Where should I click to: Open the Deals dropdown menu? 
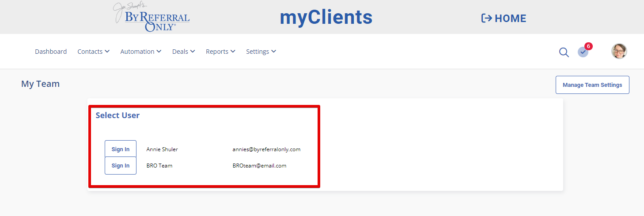(x=183, y=52)
